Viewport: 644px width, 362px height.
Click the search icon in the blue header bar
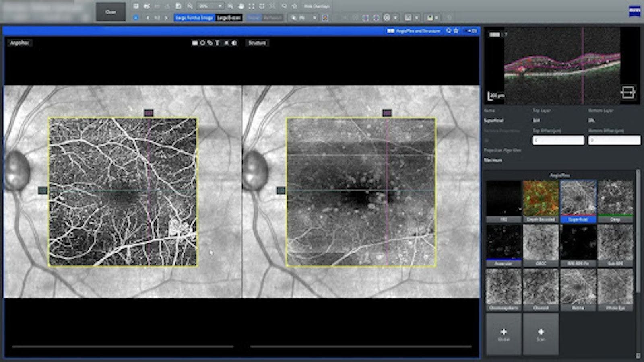click(x=448, y=31)
